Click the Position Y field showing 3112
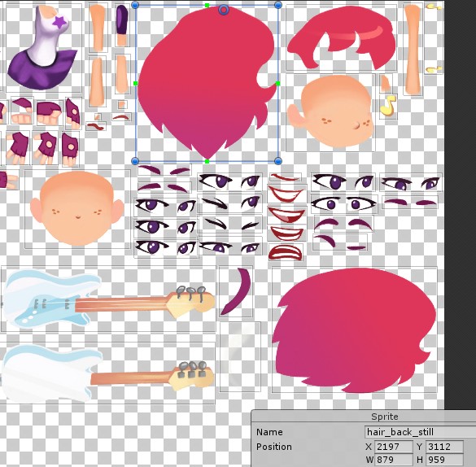Image resolution: width=476 pixels, height=467 pixels. point(444,447)
